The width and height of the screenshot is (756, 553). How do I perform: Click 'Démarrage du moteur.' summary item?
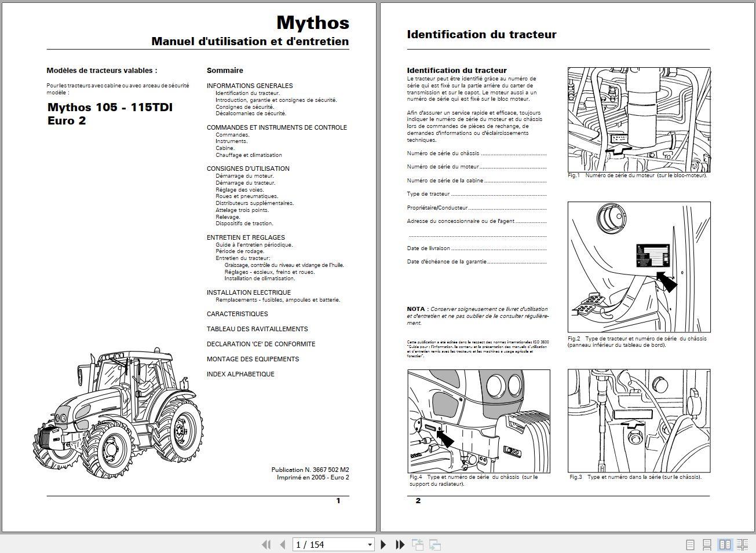244,176
